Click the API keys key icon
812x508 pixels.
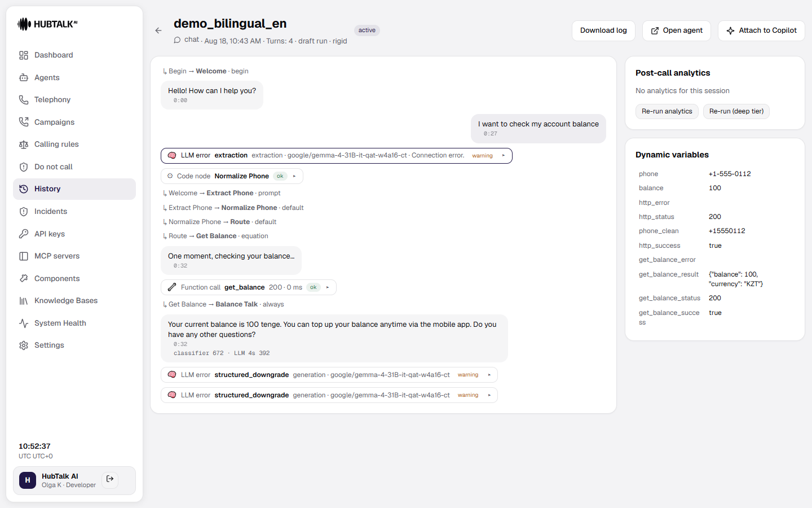tap(24, 234)
